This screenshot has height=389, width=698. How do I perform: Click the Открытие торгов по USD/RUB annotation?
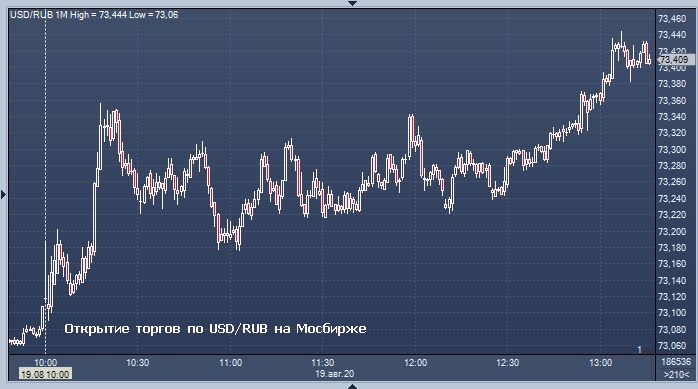[215, 329]
